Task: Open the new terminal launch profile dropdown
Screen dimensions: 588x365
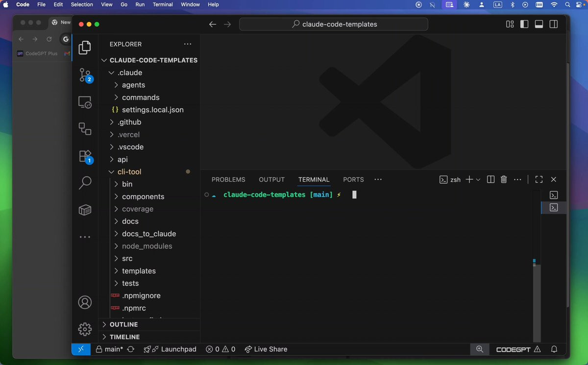Action: 478,180
